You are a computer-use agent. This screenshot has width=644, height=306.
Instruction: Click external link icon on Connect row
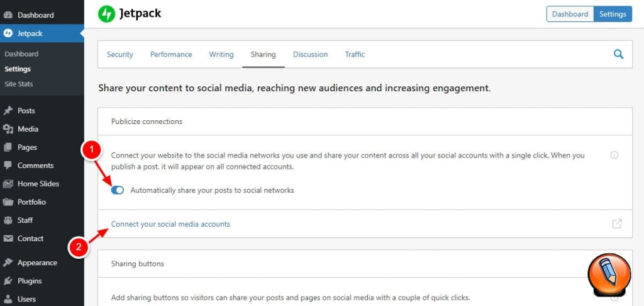coord(617,224)
